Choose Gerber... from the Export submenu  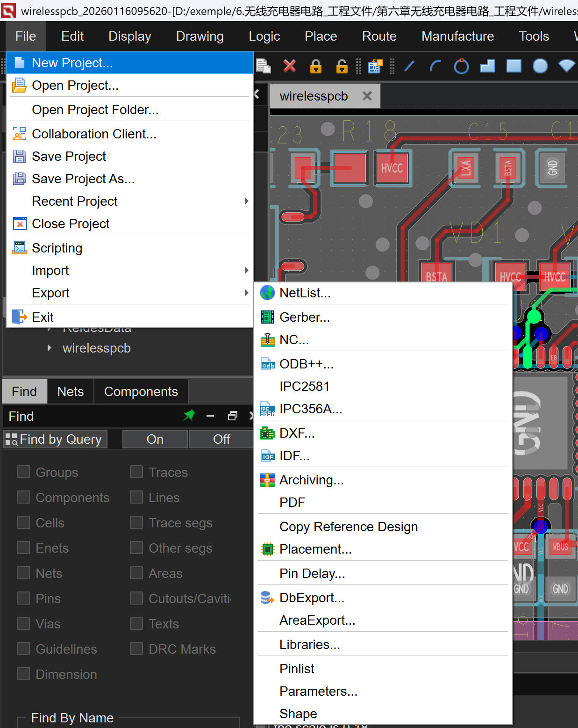point(305,317)
